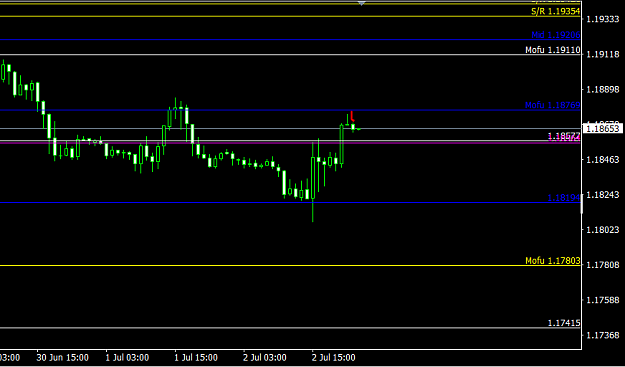Select the red arrow marker above latest candles
The width and height of the screenshot is (625, 367).
click(352, 116)
